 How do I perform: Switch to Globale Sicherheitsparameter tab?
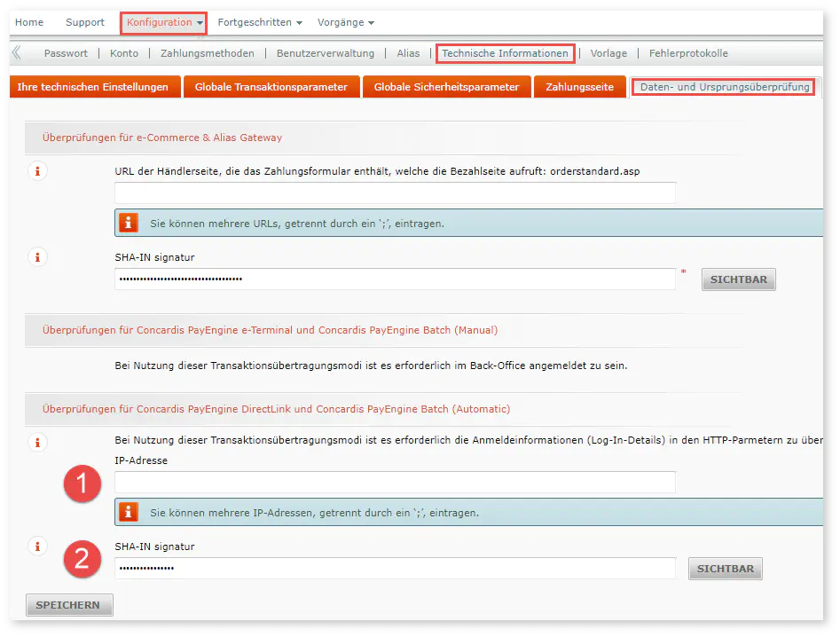pos(446,87)
